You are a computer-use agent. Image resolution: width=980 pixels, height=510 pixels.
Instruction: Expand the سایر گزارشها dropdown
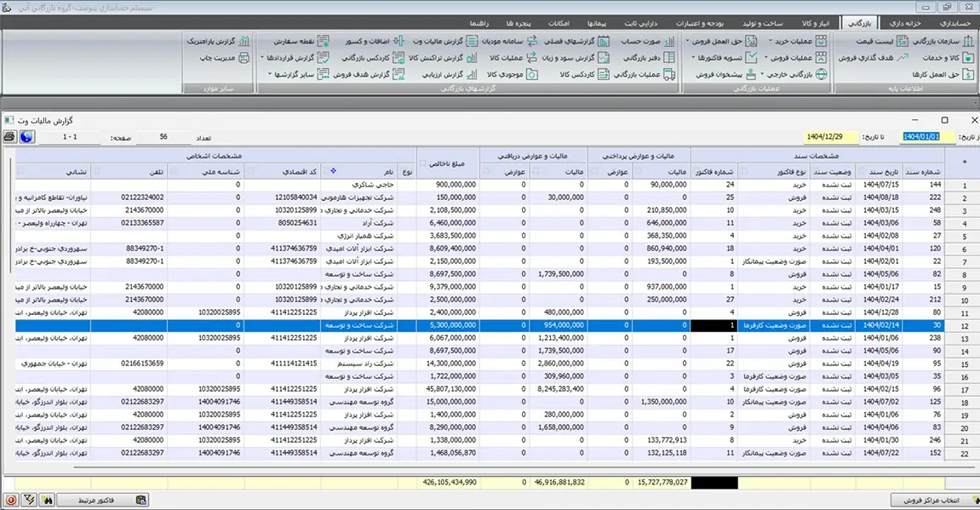[271, 75]
